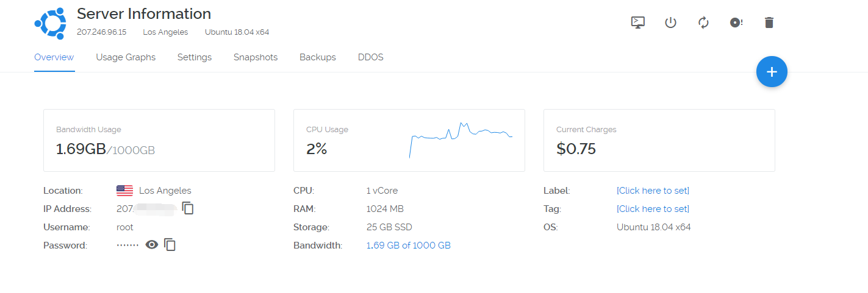Set the Label via click here link
The image size is (868, 293).
(653, 191)
